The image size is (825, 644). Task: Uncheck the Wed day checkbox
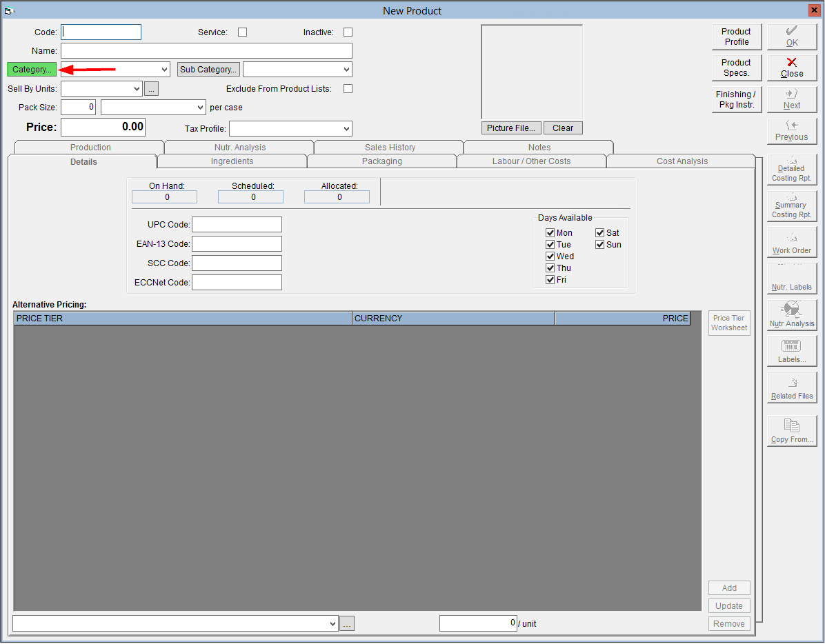(x=550, y=256)
